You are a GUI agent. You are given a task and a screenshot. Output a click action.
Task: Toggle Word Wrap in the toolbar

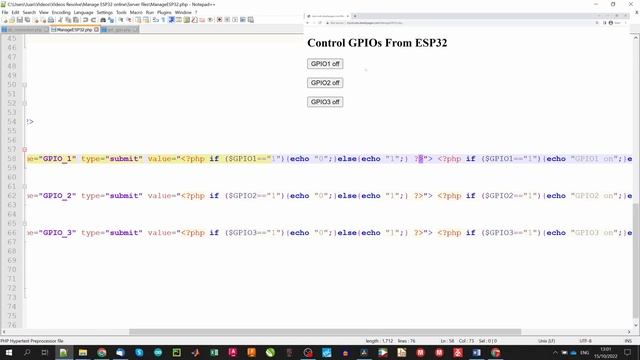click(156, 20)
